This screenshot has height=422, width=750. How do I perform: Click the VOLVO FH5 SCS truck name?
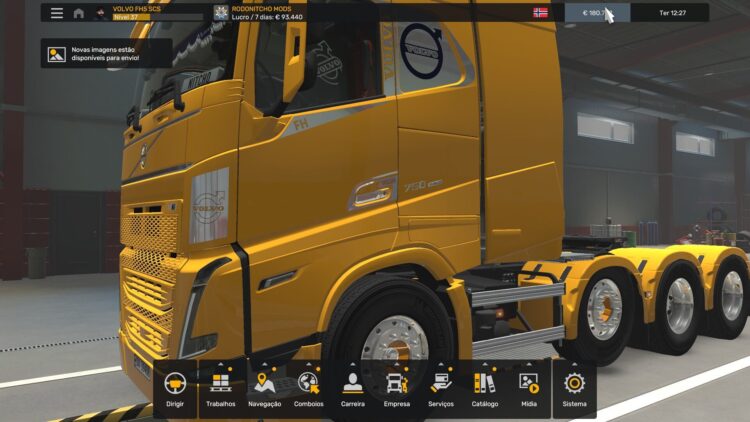pyautogui.click(x=136, y=9)
